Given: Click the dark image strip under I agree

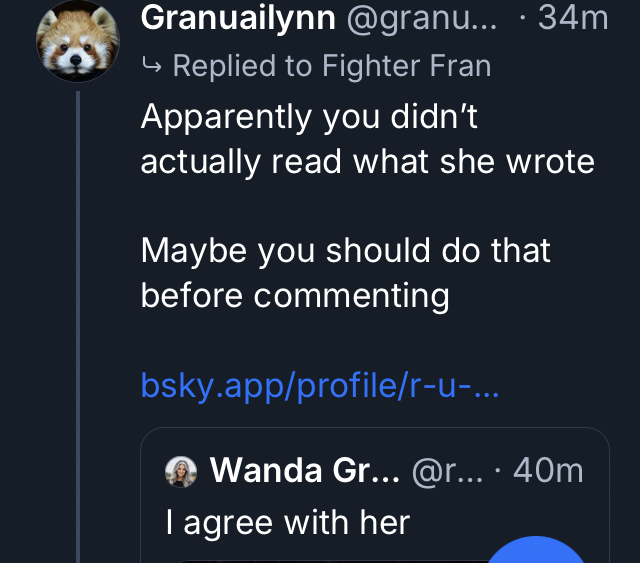Looking at the screenshot, I should coord(320,556).
